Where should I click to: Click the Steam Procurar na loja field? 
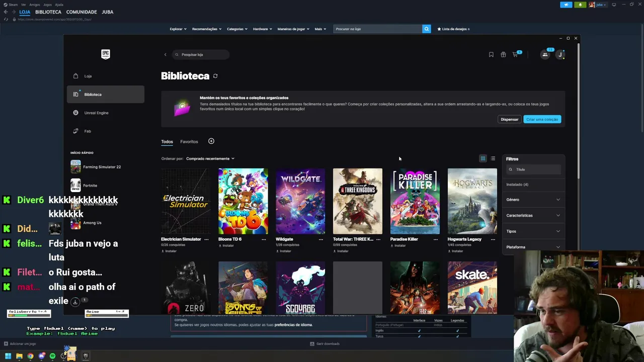[377, 29]
